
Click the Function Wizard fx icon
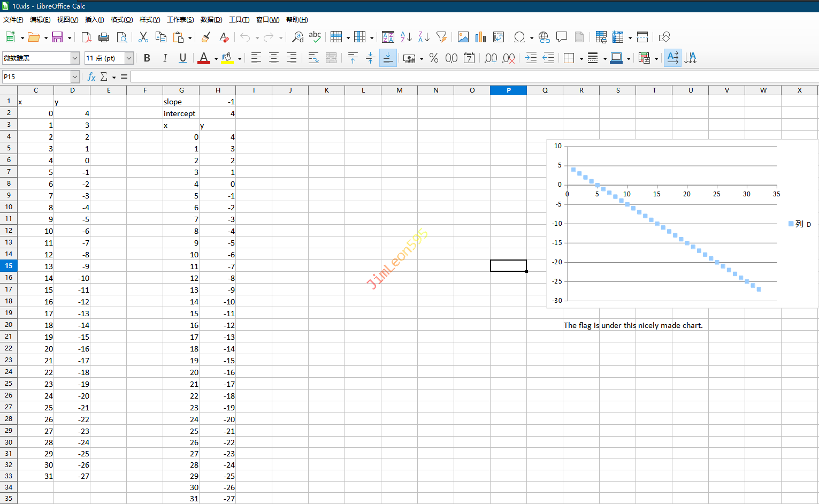coord(91,77)
